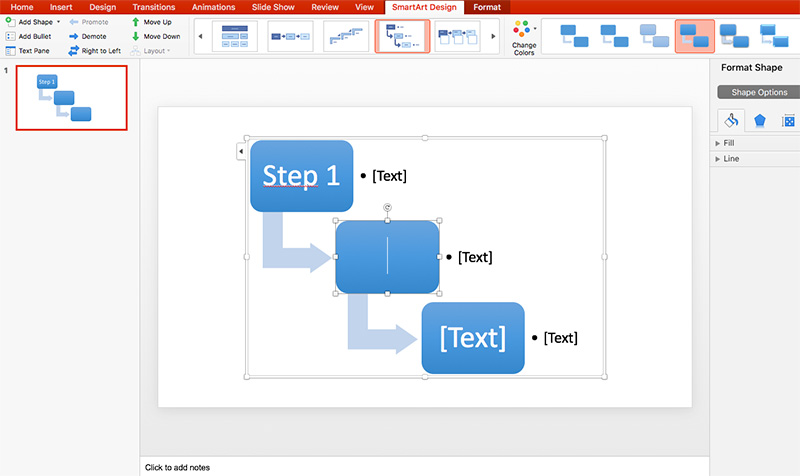The height and width of the screenshot is (476, 800).
Task: Open the Effects pentagon tab
Action: pos(760,120)
